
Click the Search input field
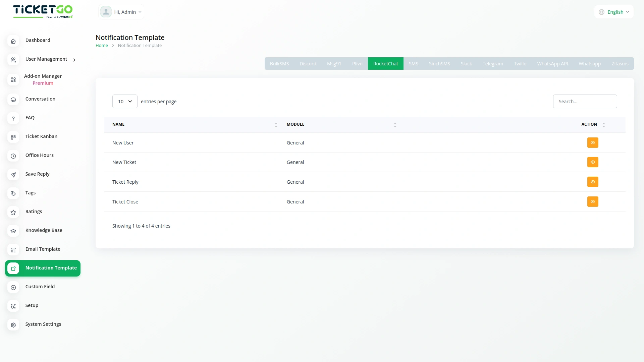pos(585,102)
